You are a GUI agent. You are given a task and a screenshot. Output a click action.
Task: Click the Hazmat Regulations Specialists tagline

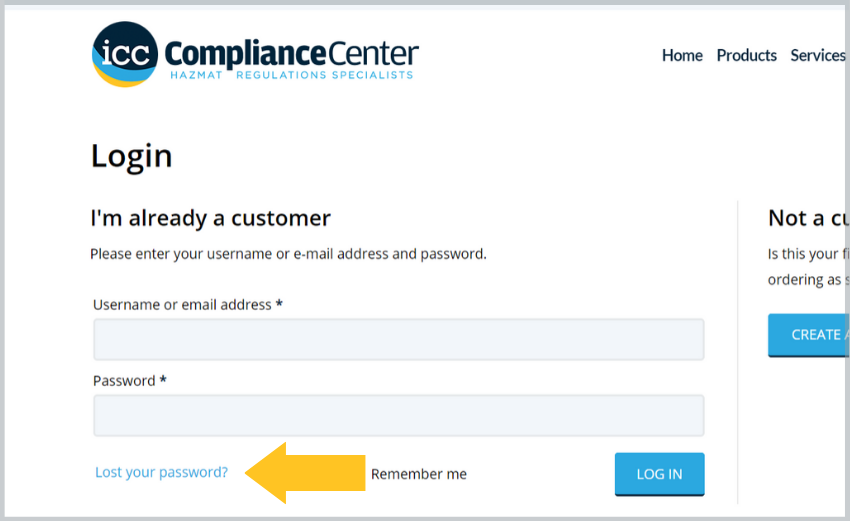pos(291,75)
